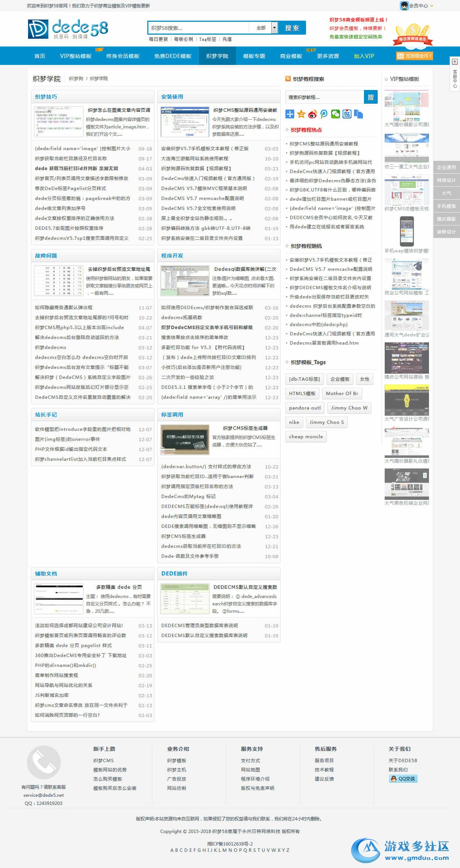
Task: Open 终身会员模板 nav item
Action: tap(123, 56)
